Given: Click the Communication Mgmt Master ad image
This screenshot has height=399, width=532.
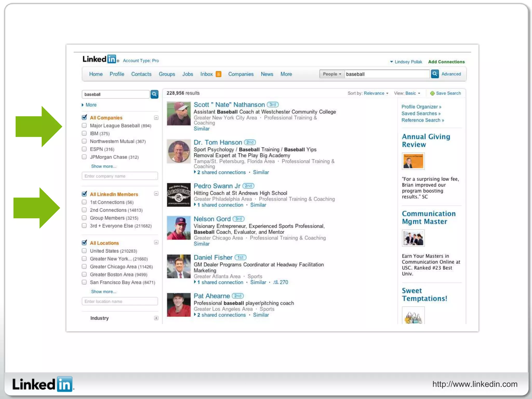Looking at the screenshot, I should pyautogui.click(x=413, y=238).
